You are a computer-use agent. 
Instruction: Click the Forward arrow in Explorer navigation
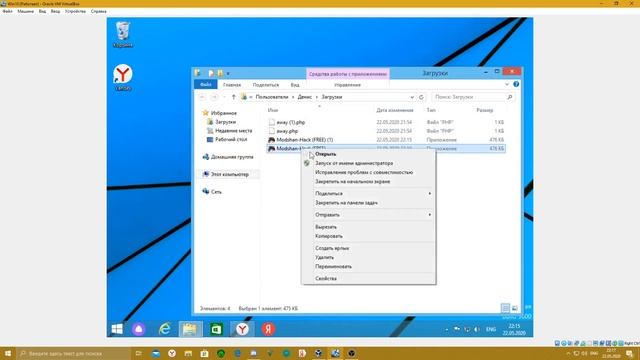[x=214, y=97]
